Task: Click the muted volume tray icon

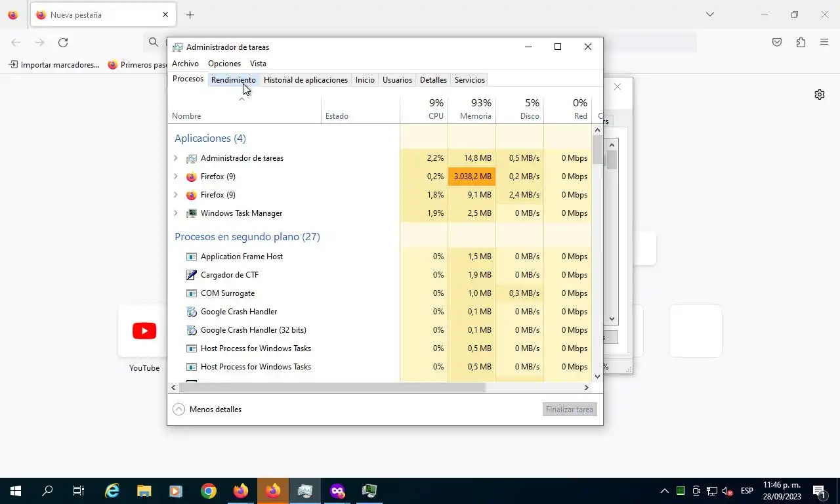Action: point(727,491)
